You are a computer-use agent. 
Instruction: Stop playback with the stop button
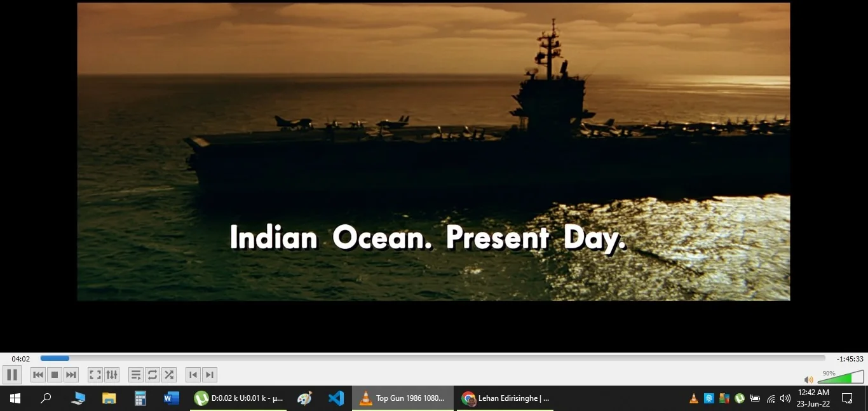(55, 375)
